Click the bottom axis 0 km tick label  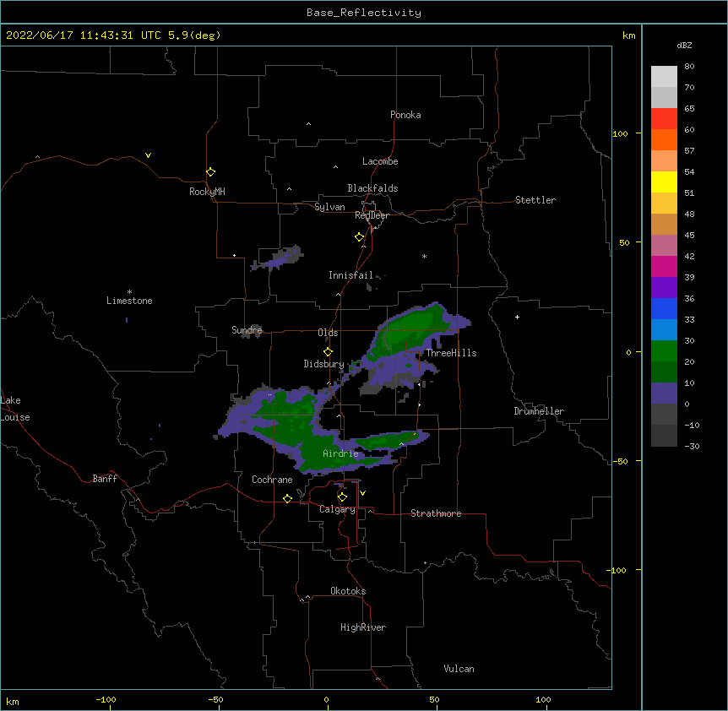tap(326, 700)
